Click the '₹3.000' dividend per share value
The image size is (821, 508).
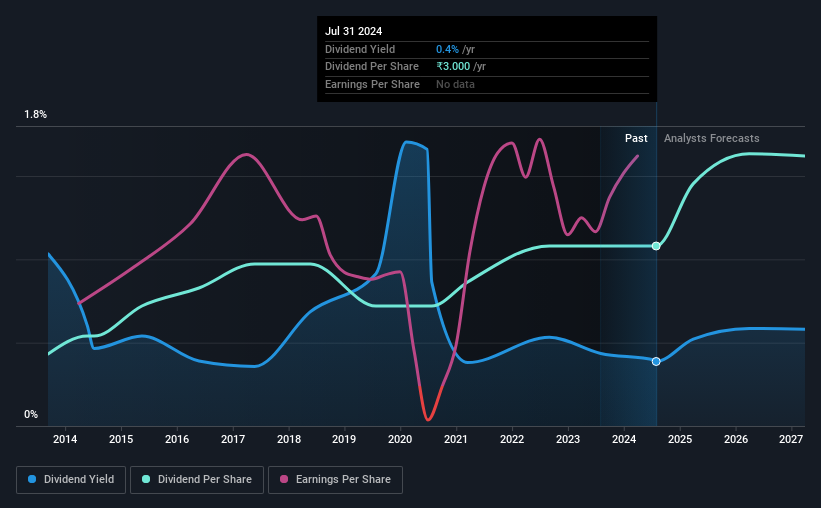(453, 67)
